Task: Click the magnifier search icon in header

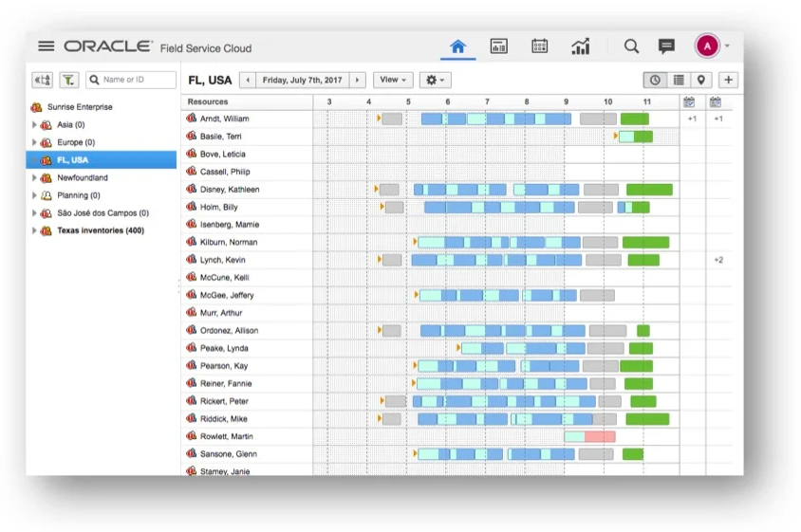Action: pyautogui.click(x=631, y=46)
